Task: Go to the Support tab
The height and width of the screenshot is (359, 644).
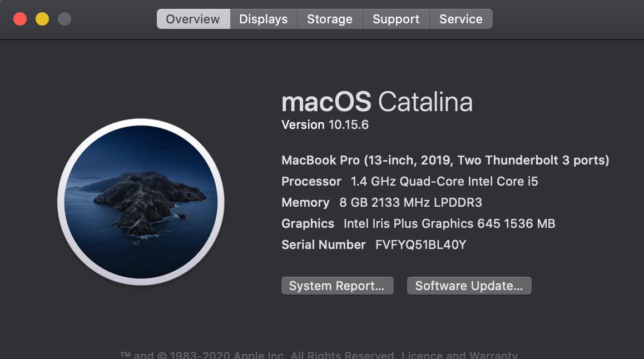Action: [396, 19]
